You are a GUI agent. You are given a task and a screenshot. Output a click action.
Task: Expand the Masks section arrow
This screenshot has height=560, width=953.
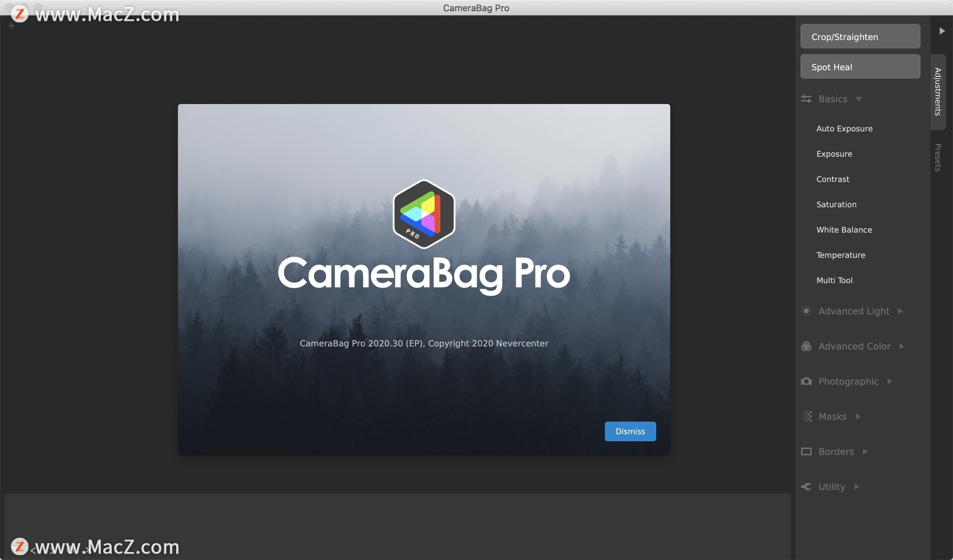[858, 416]
